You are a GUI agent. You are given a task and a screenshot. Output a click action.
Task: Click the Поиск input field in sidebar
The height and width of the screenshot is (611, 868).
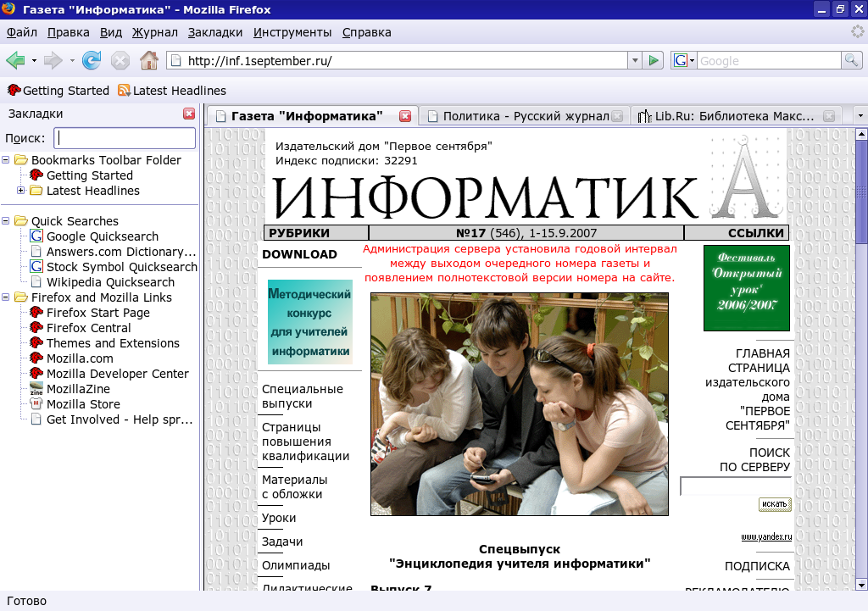coord(124,137)
